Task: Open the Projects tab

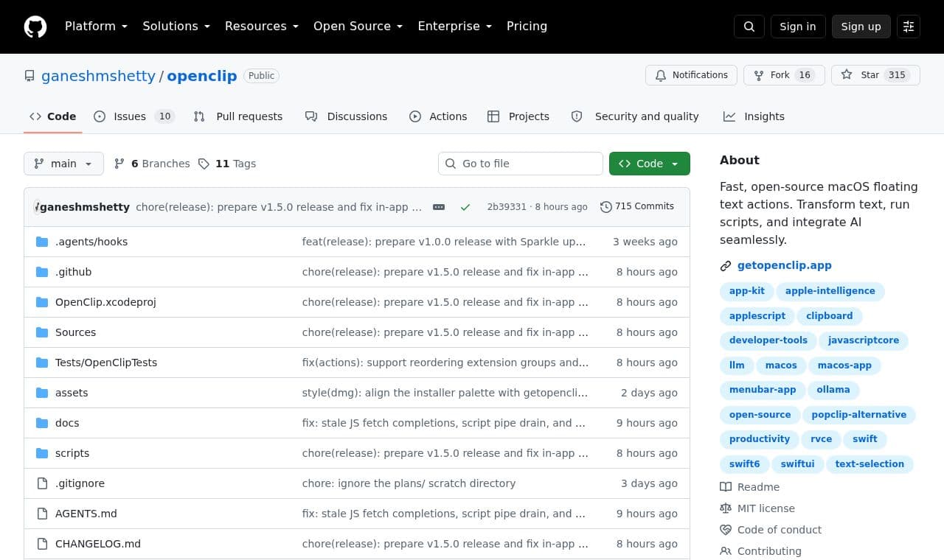Action: click(x=518, y=116)
